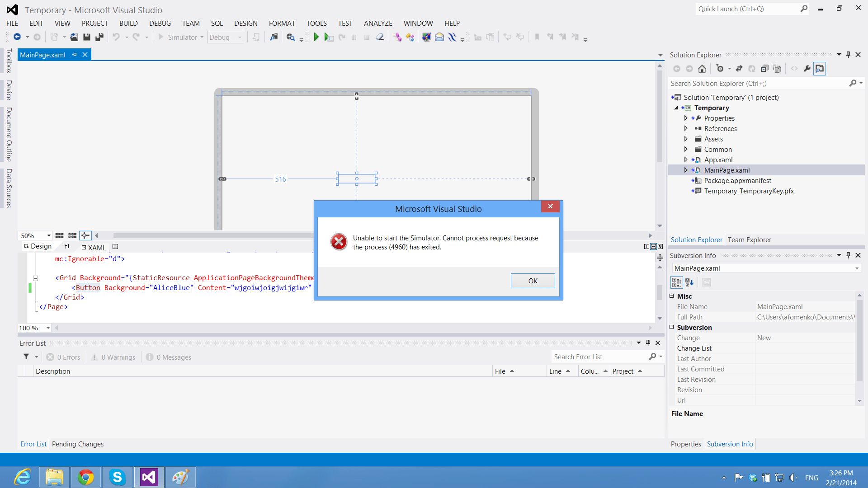Screen dimensions: 868x488
Task: Switch to Pending Changes tab
Action: click(x=78, y=444)
